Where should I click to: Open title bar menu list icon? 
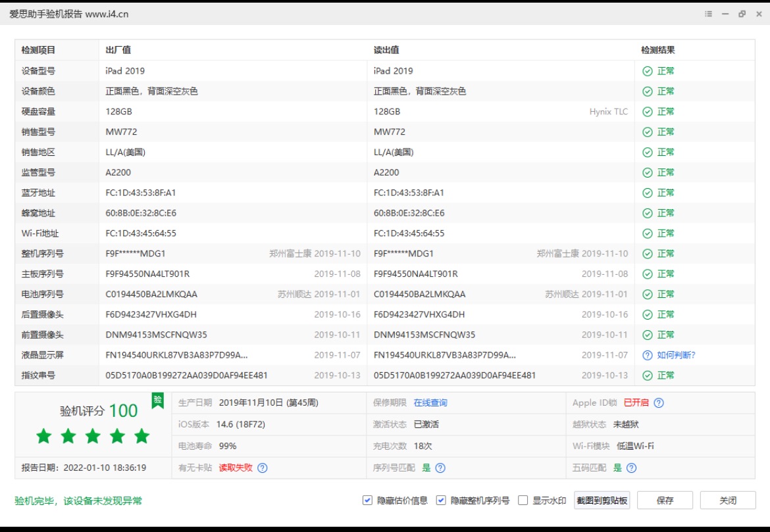708,14
